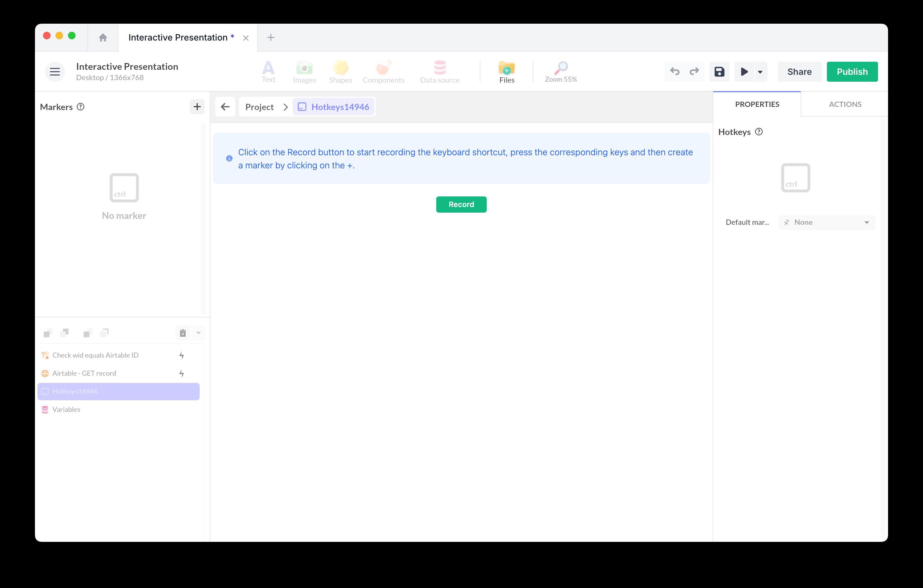Select the Text tool in the toolbar
Image resolution: width=923 pixels, height=588 pixels.
[268, 71]
